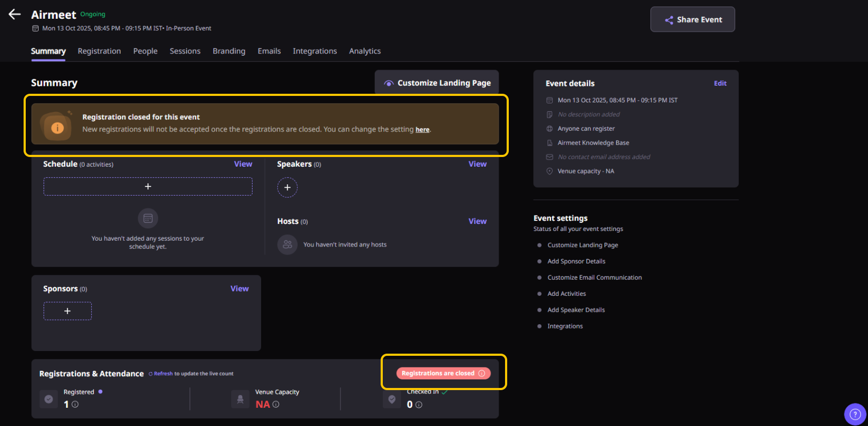Click the info icon beside Venue Capacity NA
The width and height of the screenshot is (868, 426).
click(x=276, y=405)
